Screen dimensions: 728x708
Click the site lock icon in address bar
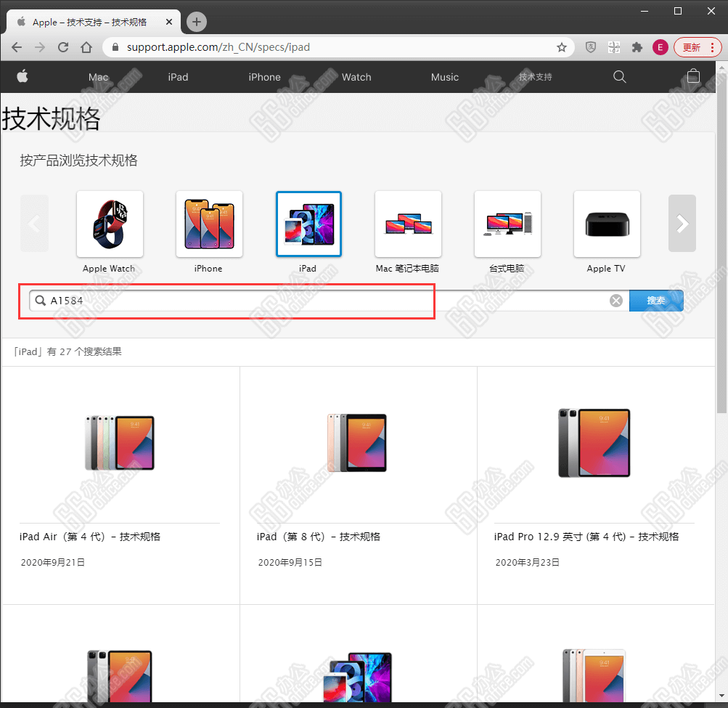(115, 47)
